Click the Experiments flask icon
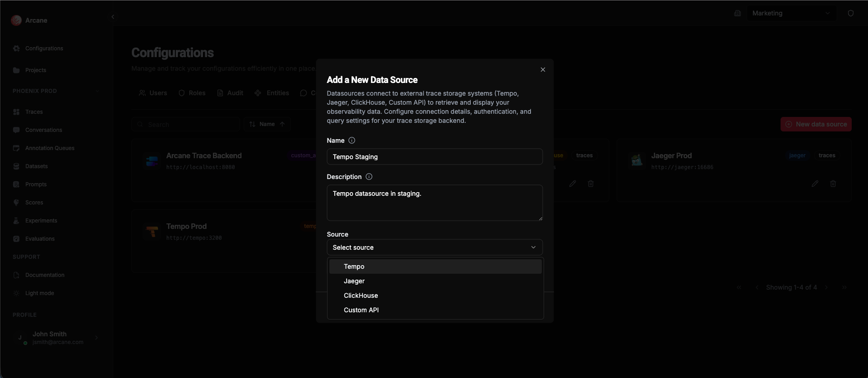868x378 pixels. tap(16, 221)
